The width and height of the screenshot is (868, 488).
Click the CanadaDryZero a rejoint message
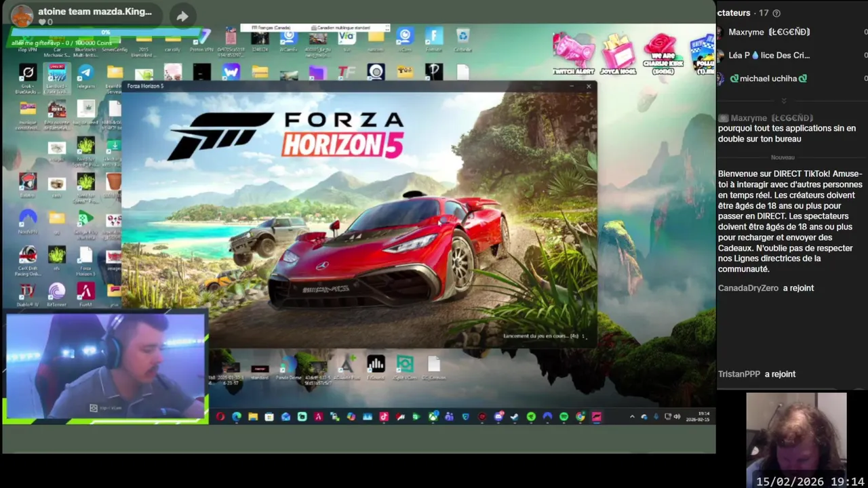[766, 288]
